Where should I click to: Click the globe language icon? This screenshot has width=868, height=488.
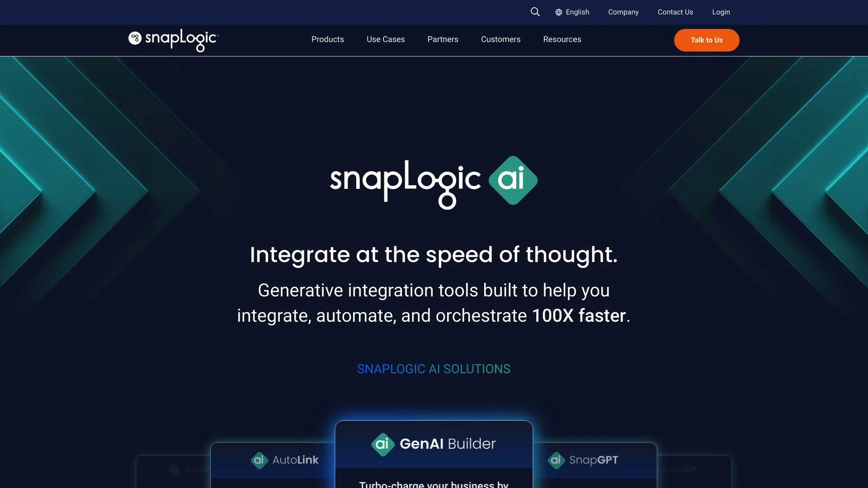coord(558,12)
